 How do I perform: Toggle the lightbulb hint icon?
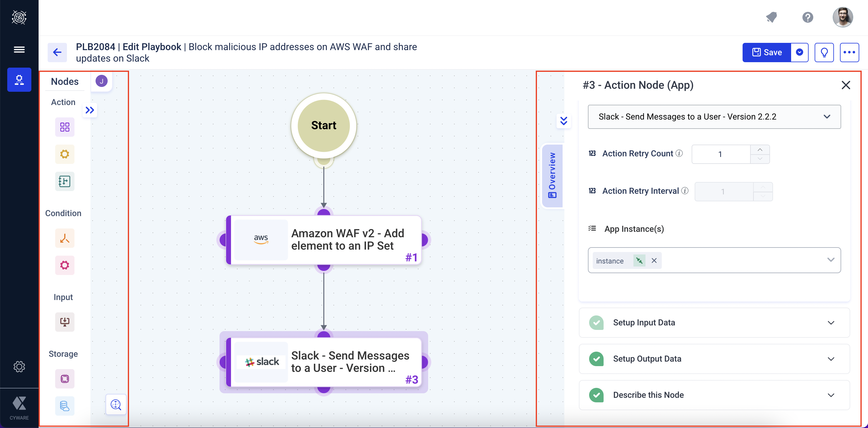(825, 52)
